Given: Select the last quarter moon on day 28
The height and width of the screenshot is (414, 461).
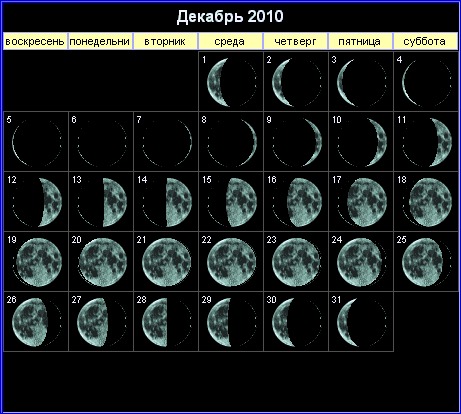Looking at the screenshot, I should (167, 322).
